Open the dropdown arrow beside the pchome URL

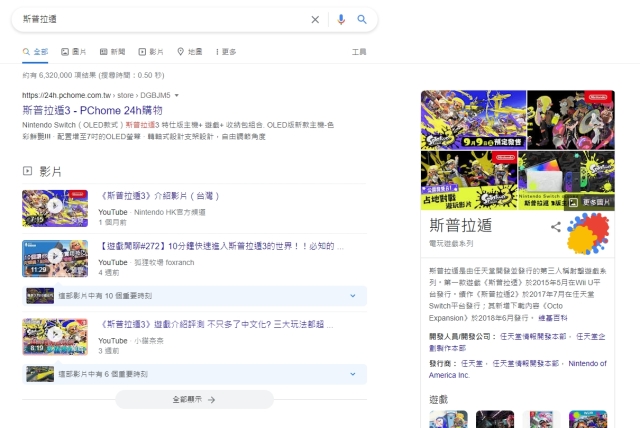(x=177, y=96)
